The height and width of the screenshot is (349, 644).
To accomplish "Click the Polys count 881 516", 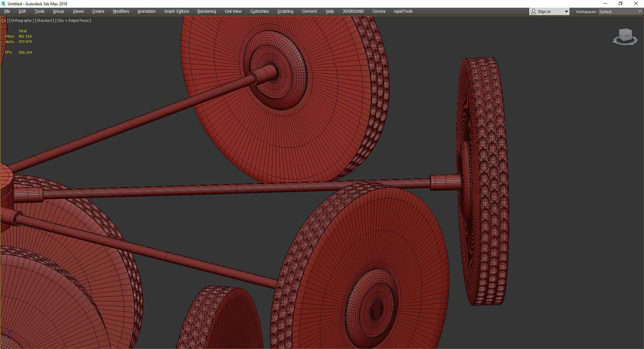I will tap(25, 36).
